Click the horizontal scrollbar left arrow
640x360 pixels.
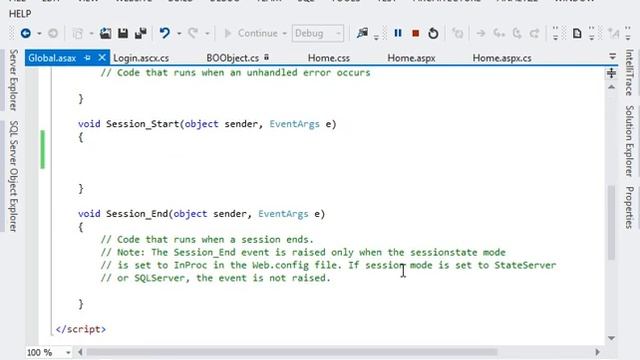80,352
